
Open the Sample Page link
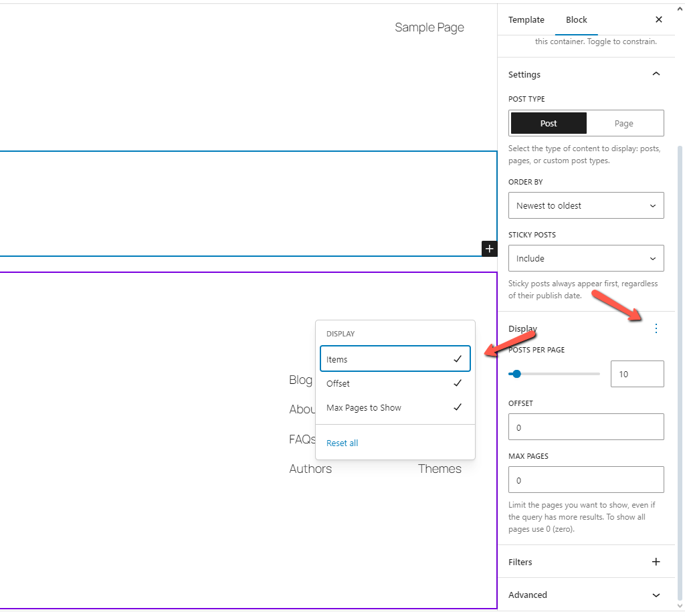[x=429, y=27]
